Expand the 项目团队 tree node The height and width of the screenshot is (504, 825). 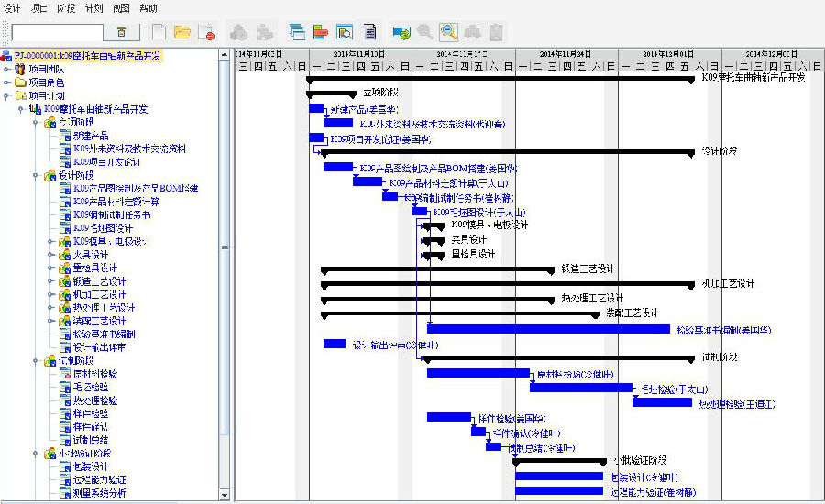pos(6,69)
